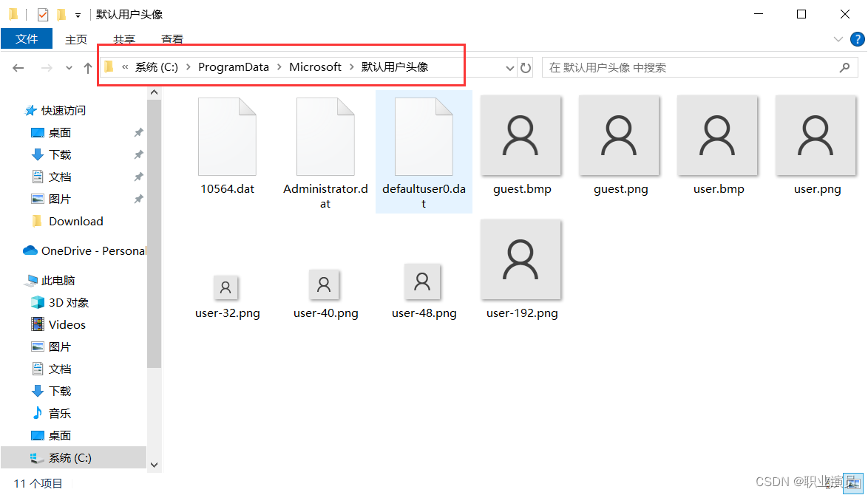Click ProgramData in the address path

(234, 67)
